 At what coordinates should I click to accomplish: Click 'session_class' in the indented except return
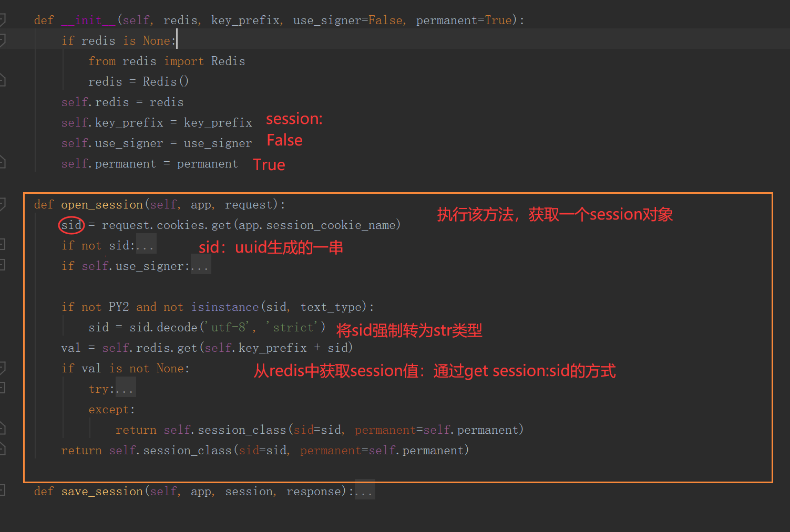(242, 430)
